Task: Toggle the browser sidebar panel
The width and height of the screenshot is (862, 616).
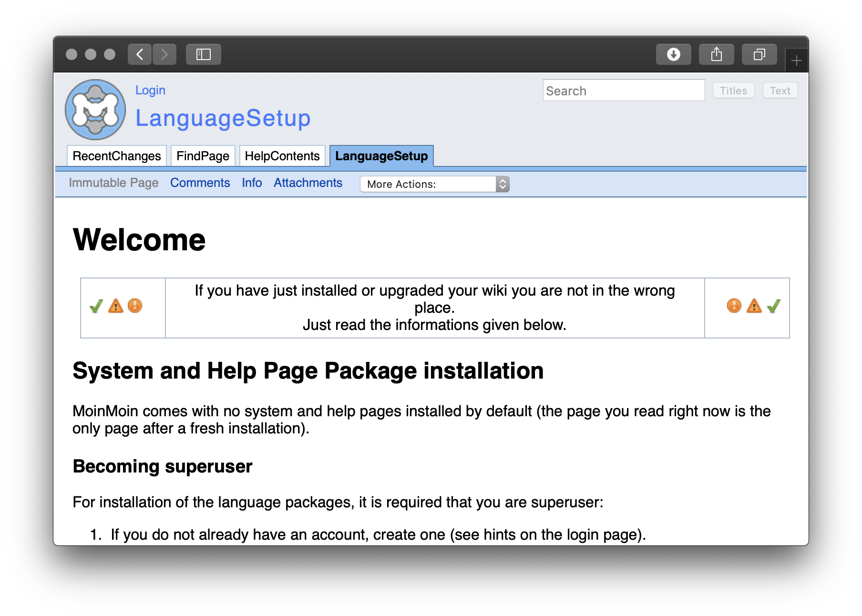Action: [x=204, y=54]
